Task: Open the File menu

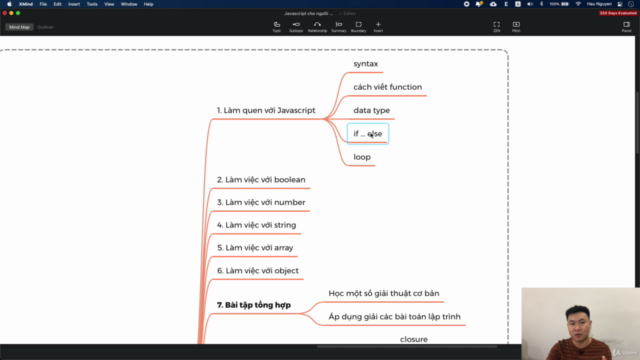Action: (43, 4)
